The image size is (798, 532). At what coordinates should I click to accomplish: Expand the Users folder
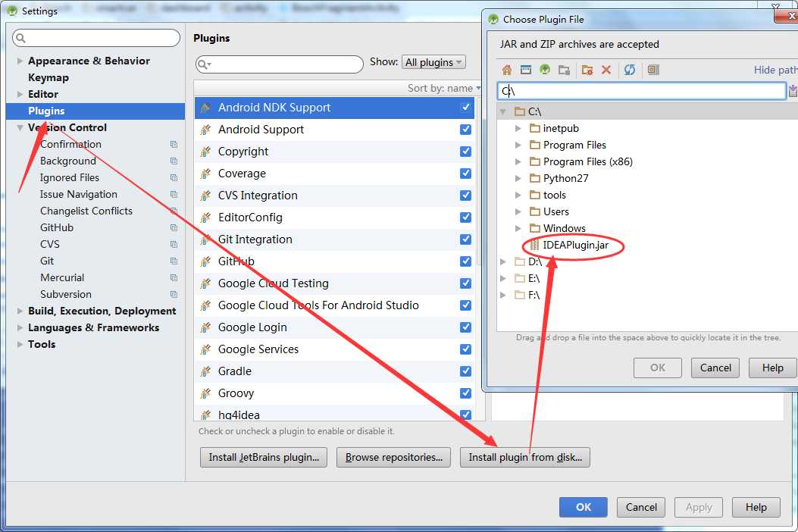coord(518,211)
